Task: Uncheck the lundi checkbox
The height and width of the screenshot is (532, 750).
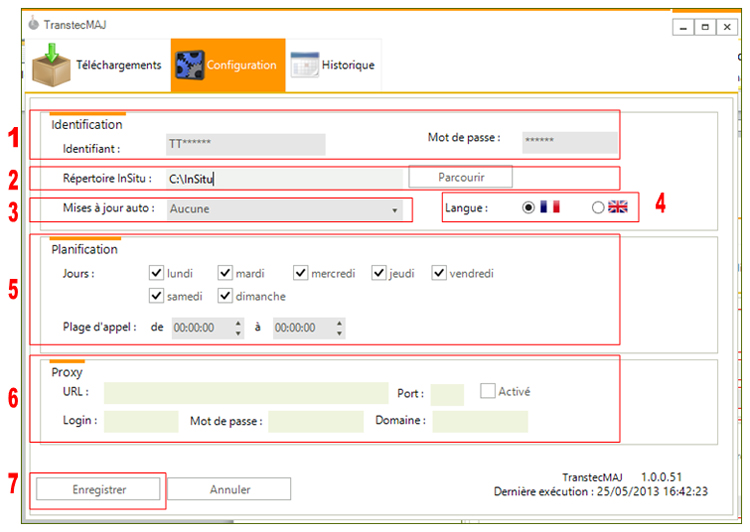Action: coord(156,273)
